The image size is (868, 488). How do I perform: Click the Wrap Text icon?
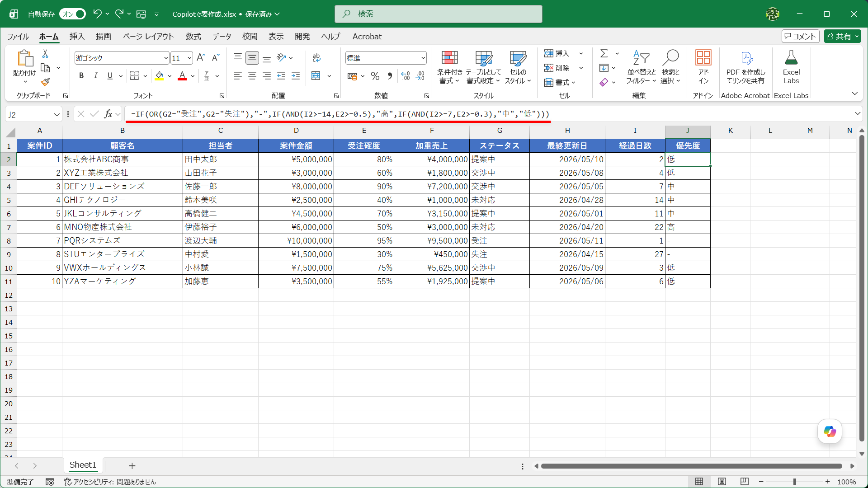[x=316, y=57]
